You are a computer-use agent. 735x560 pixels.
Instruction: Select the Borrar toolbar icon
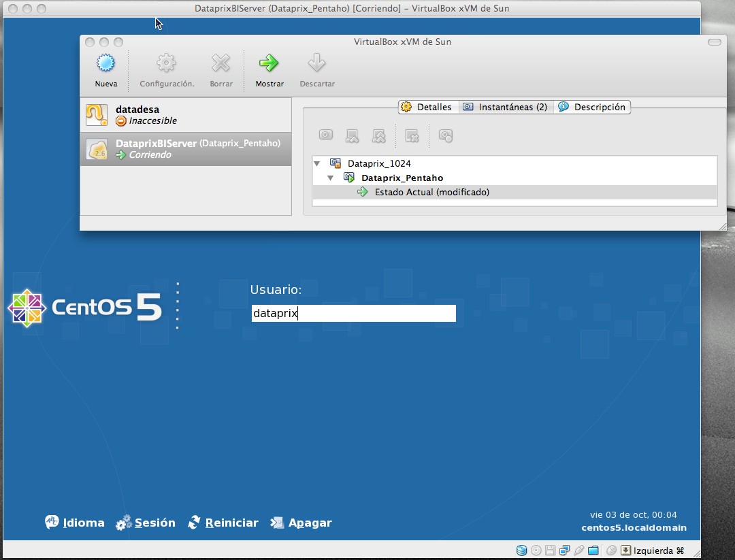click(220, 68)
